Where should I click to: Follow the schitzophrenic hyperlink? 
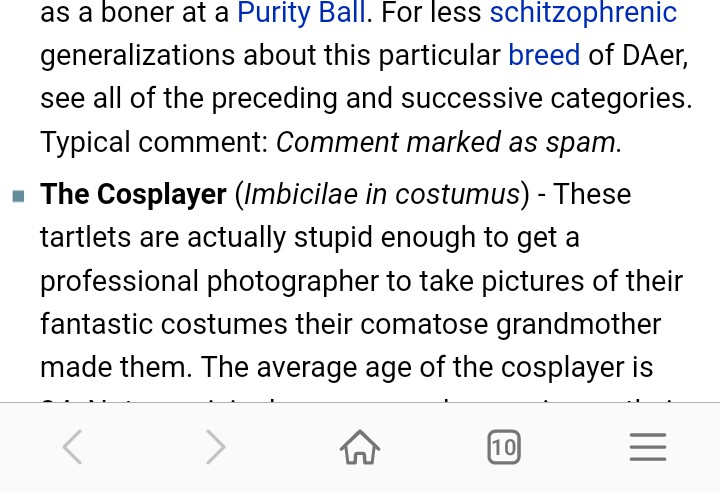583,12
